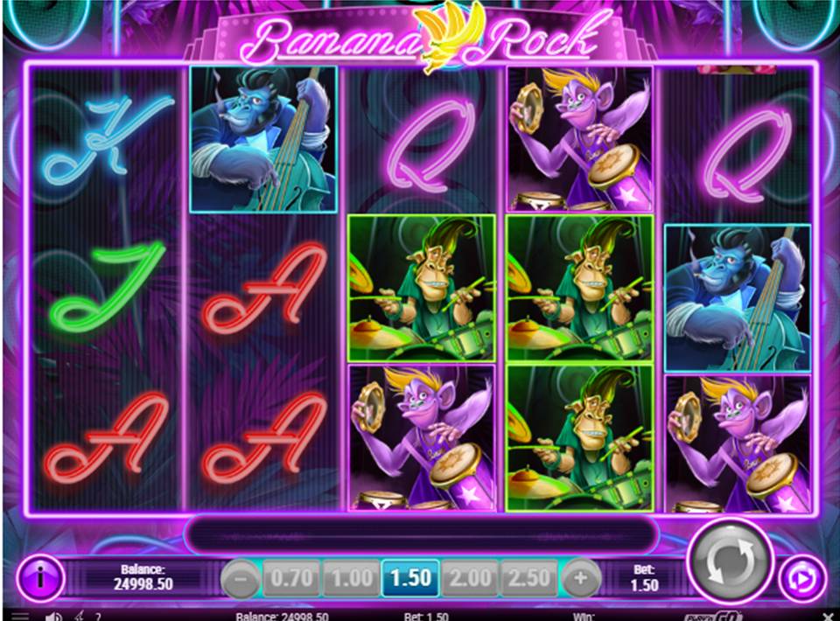
Task: Set the bet to 2.00
Action: 471,578
